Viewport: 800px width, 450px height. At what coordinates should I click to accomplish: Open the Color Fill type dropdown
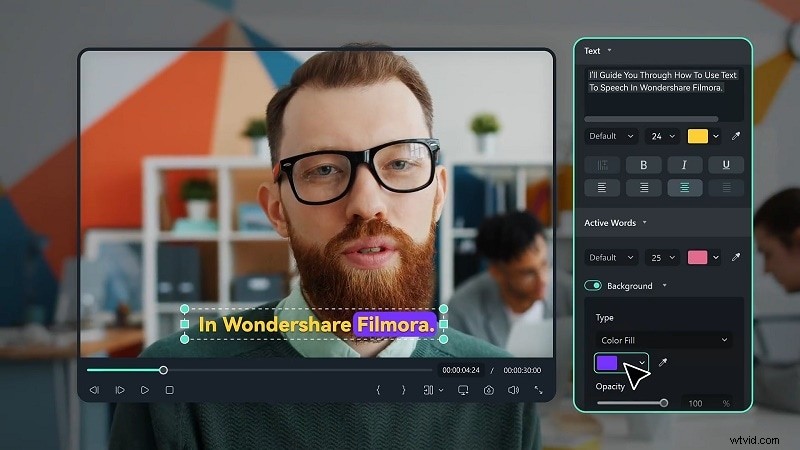(x=663, y=340)
